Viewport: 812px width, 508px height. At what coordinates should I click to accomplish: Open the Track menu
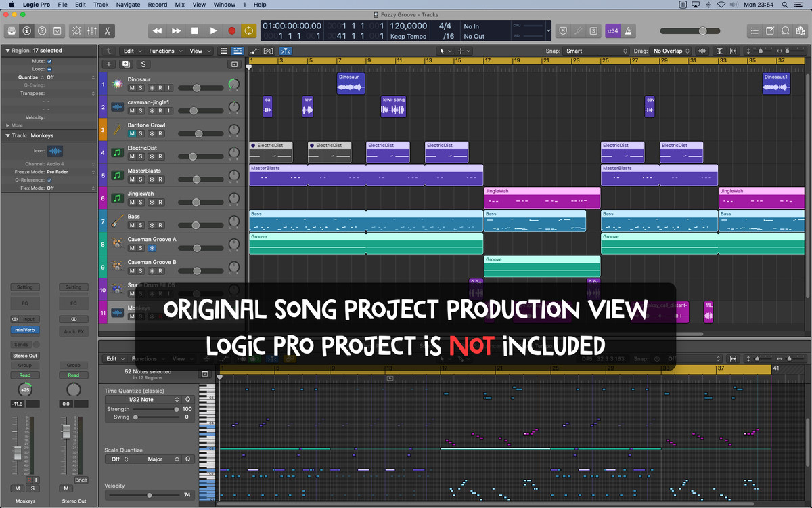click(x=101, y=5)
